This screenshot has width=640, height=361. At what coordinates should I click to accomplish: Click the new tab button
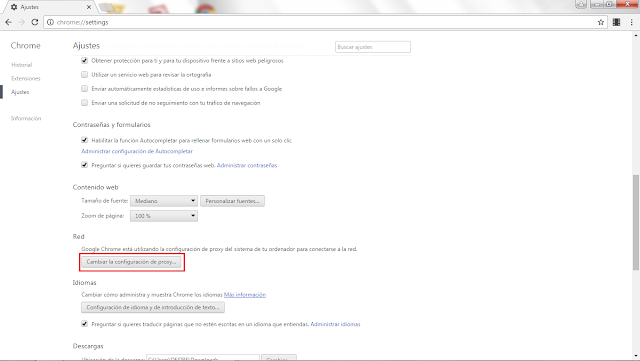click(107, 7)
